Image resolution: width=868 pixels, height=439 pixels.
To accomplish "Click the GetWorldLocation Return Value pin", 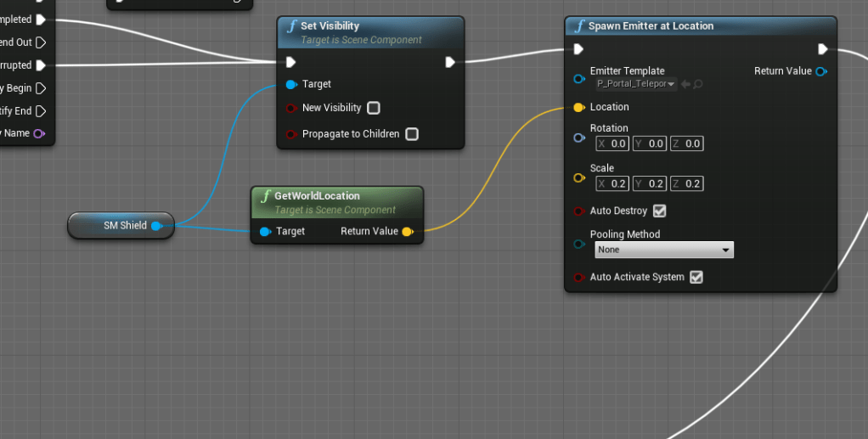I will [408, 232].
